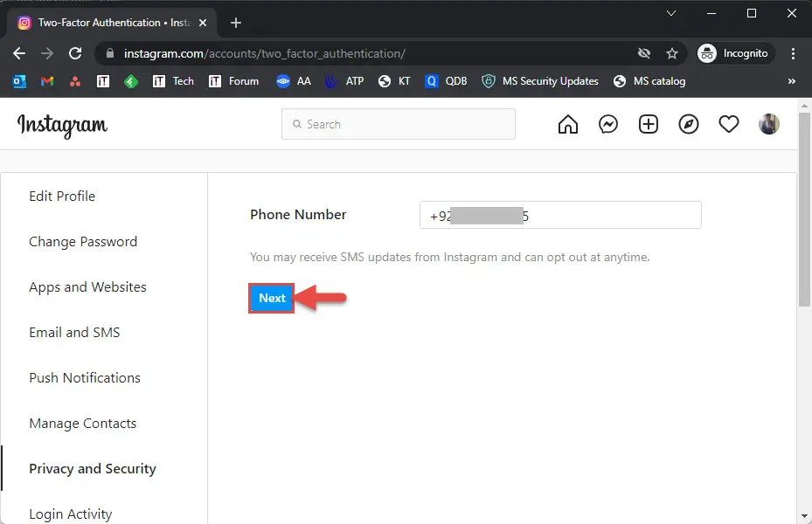The image size is (812, 524).
Task: Click the scrollbar down arrow
Action: [x=804, y=516]
